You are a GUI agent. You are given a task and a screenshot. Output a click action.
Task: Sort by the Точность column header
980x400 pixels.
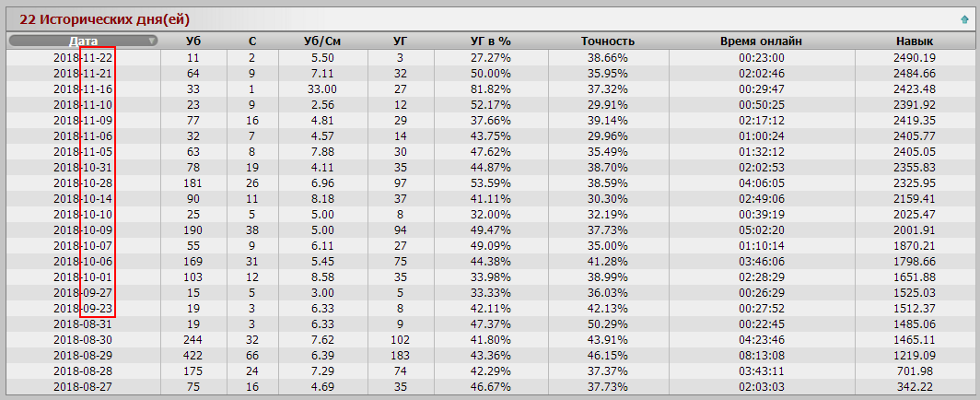point(608,41)
